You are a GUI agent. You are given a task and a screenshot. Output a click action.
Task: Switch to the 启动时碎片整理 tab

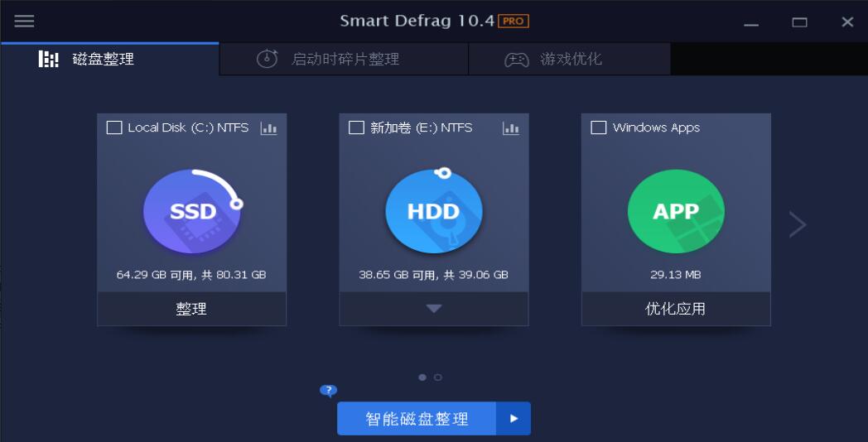pos(344,59)
